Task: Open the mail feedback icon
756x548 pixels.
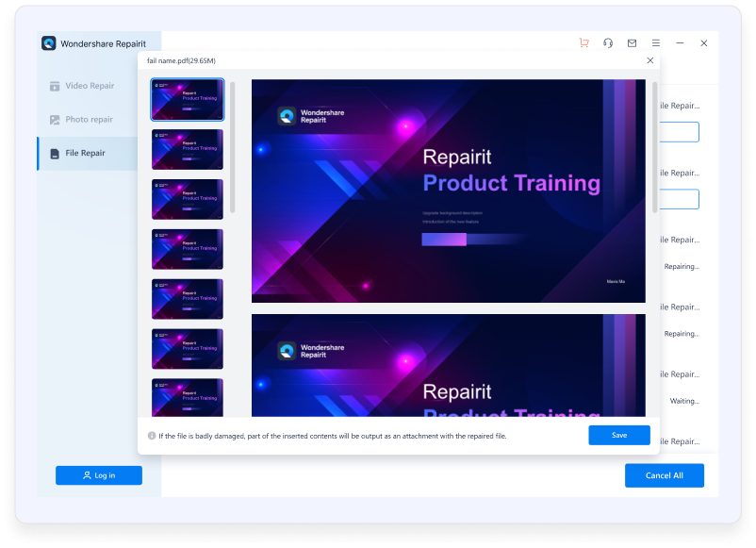Action: point(633,43)
